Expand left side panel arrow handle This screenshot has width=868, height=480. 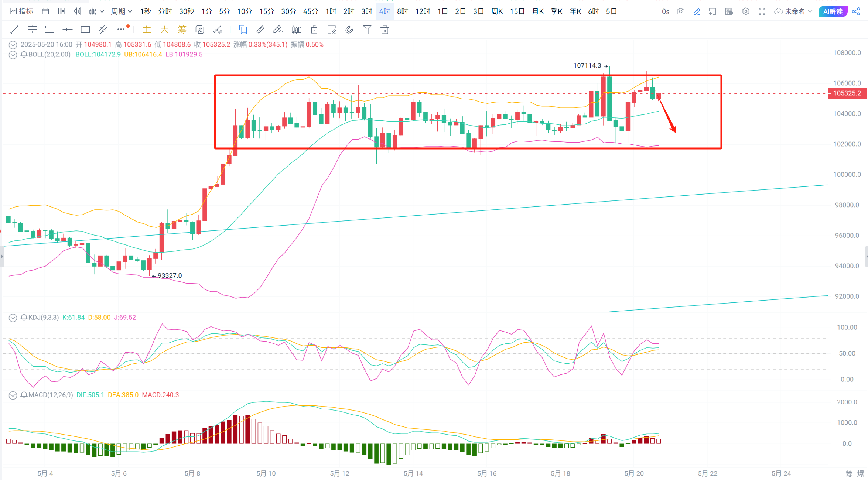tap(2, 256)
